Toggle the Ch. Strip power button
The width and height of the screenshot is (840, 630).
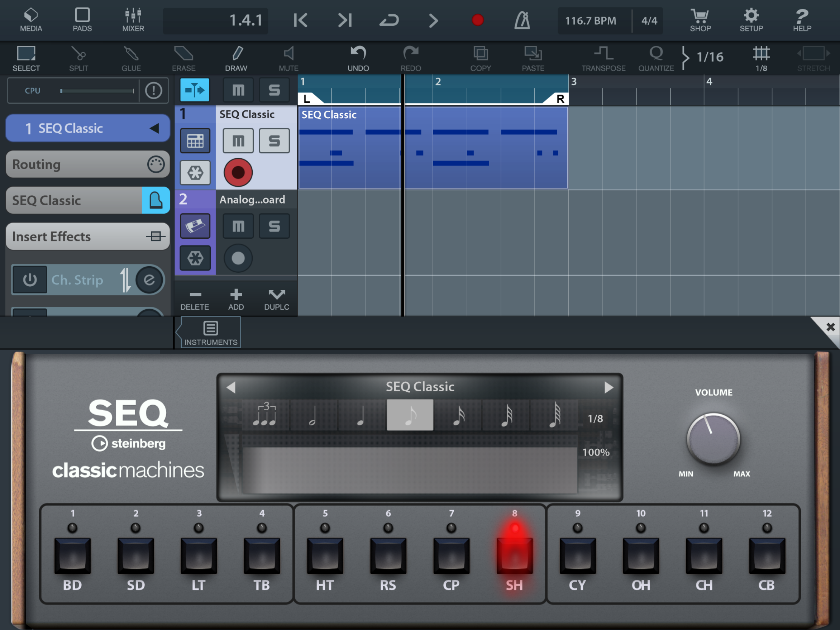click(30, 280)
